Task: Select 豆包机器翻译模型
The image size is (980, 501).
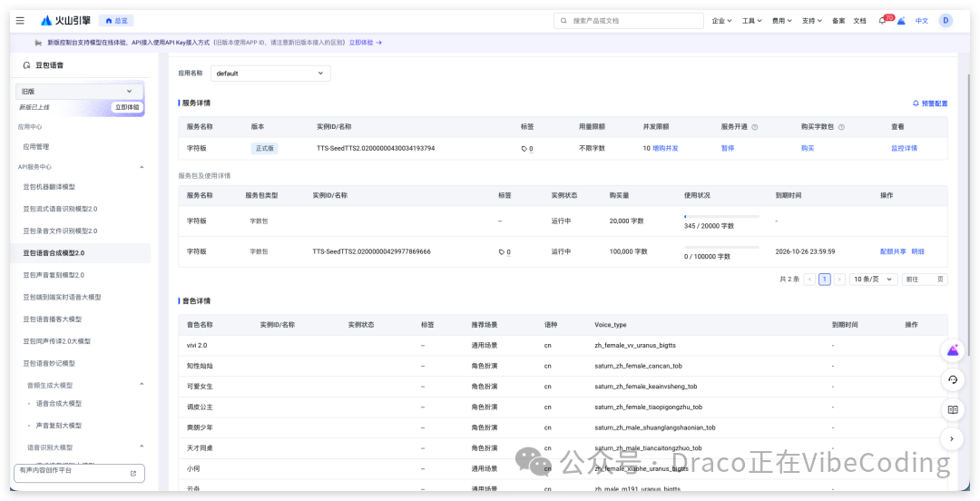Action: click(x=49, y=187)
